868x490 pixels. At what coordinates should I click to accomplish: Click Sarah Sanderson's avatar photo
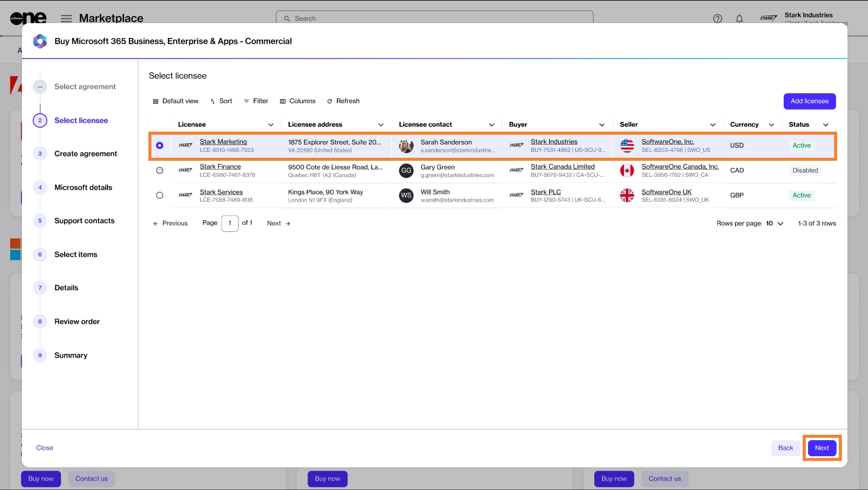tap(406, 146)
